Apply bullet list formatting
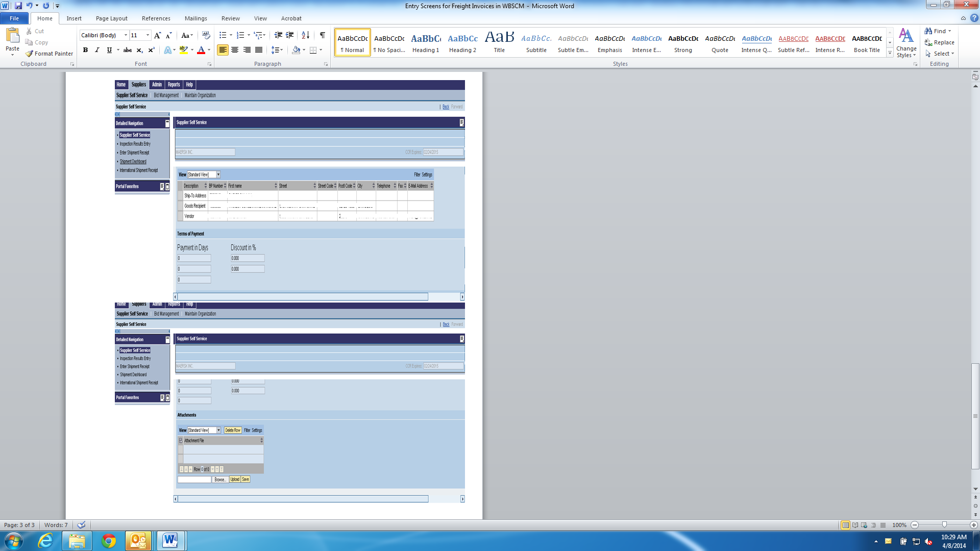Screen dimensions: 980x551 (223, 35)
